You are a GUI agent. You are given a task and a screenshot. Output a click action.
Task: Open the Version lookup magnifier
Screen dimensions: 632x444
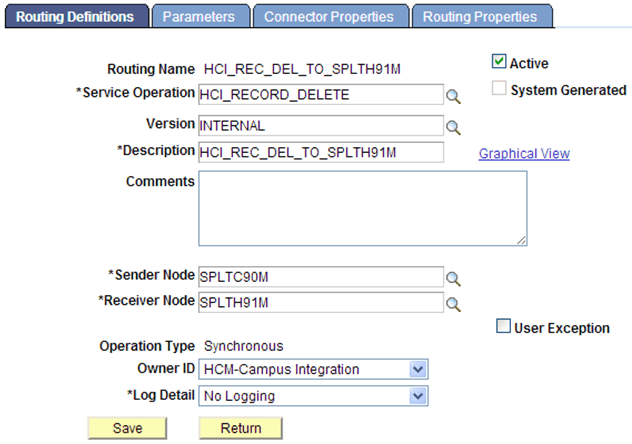coord(453,127)
